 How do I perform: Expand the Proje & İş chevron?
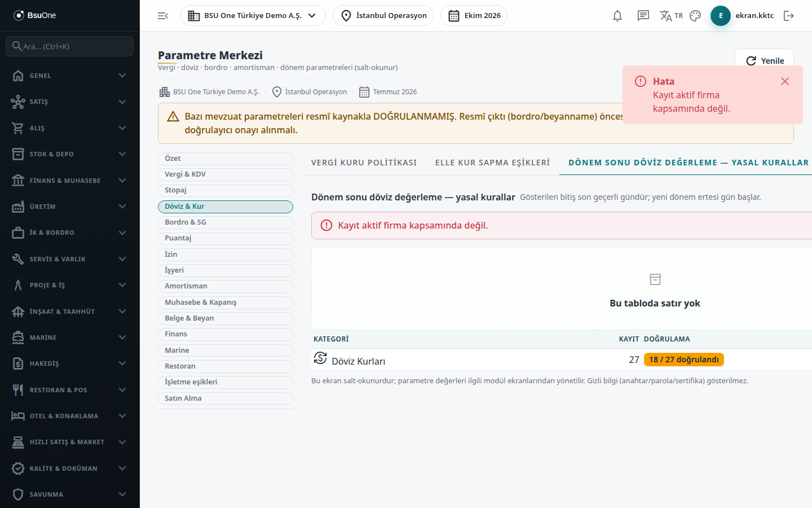[x=122, y=285]
